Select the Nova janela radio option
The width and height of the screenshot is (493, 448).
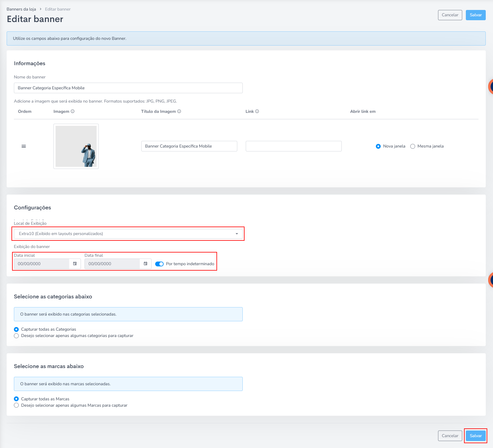click(378, 146)
